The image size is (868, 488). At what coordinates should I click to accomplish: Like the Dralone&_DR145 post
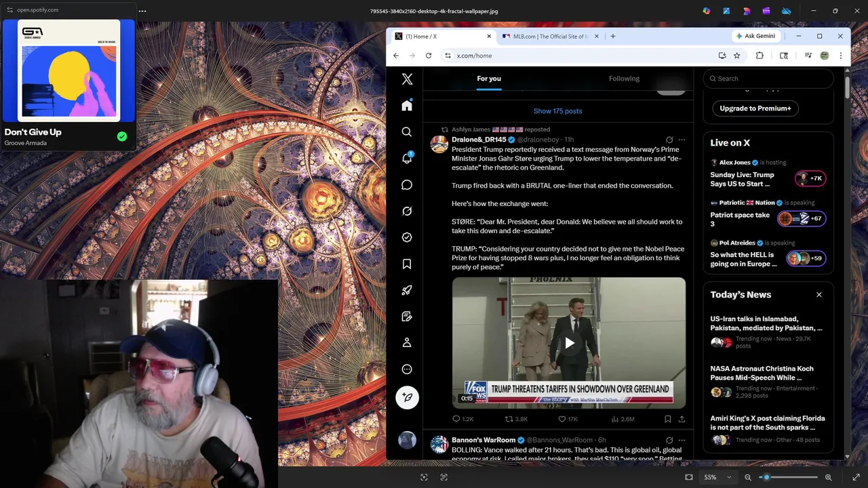[568, 419]
